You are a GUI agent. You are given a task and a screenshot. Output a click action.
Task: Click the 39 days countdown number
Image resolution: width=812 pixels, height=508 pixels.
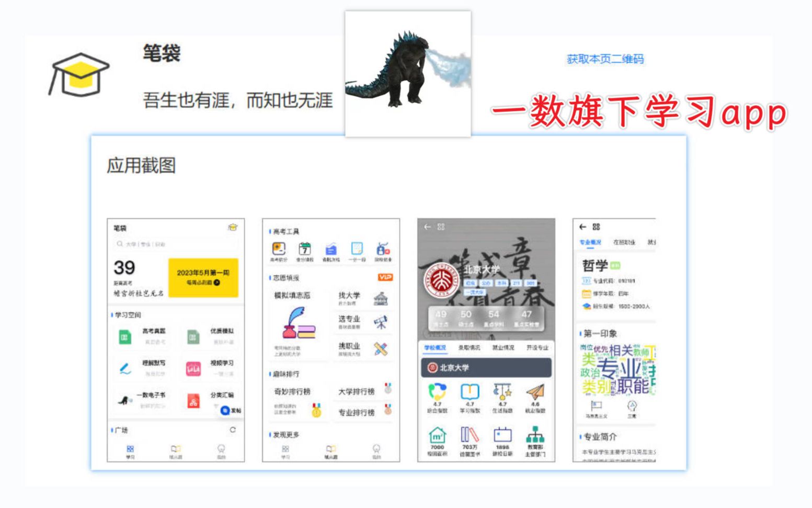coord(124,267)
